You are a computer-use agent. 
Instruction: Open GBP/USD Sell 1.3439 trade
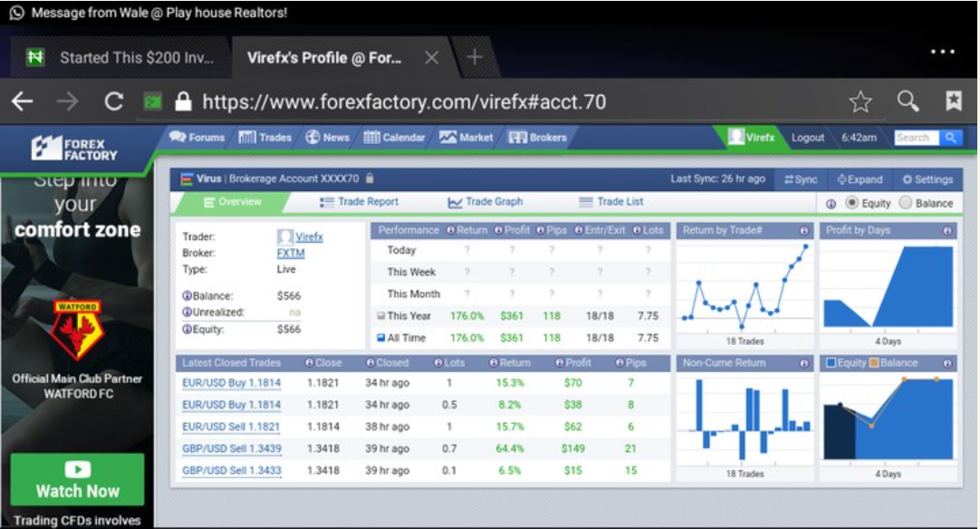point(232,448)
